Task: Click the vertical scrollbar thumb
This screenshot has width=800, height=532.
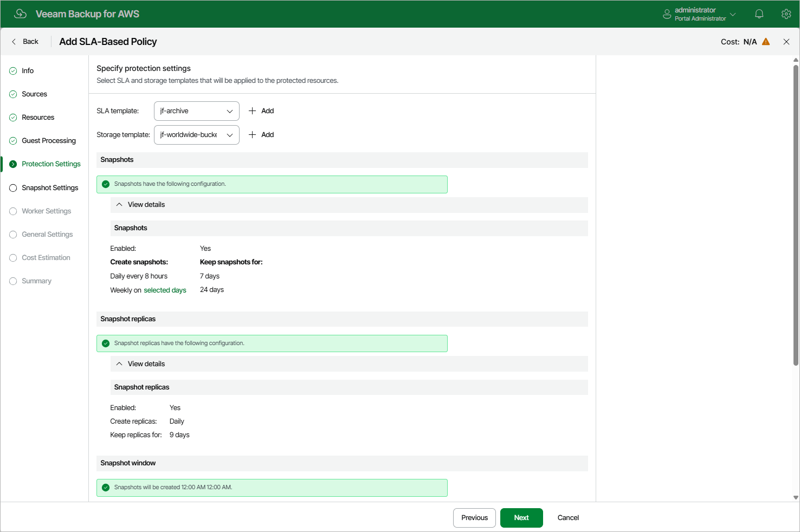Action: [796, 216]
